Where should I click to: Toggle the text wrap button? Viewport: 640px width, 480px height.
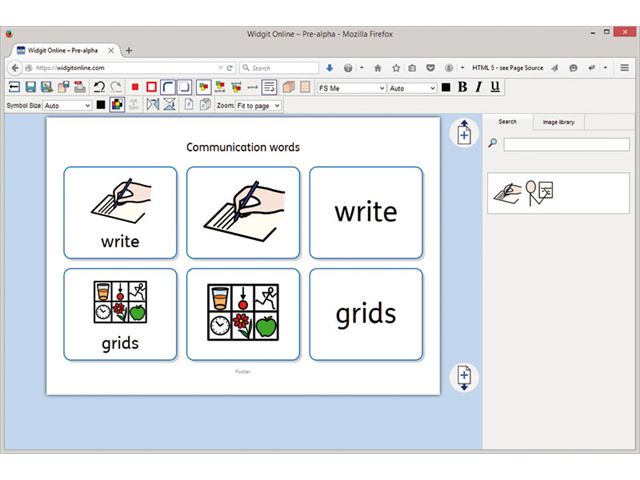coord(269,87)
